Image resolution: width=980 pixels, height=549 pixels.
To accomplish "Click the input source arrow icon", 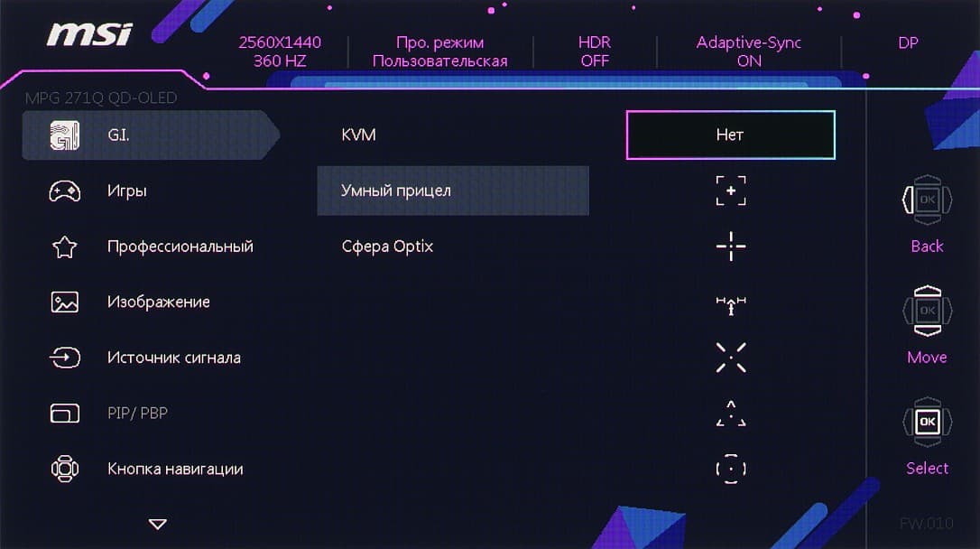I will click(64, 358).
